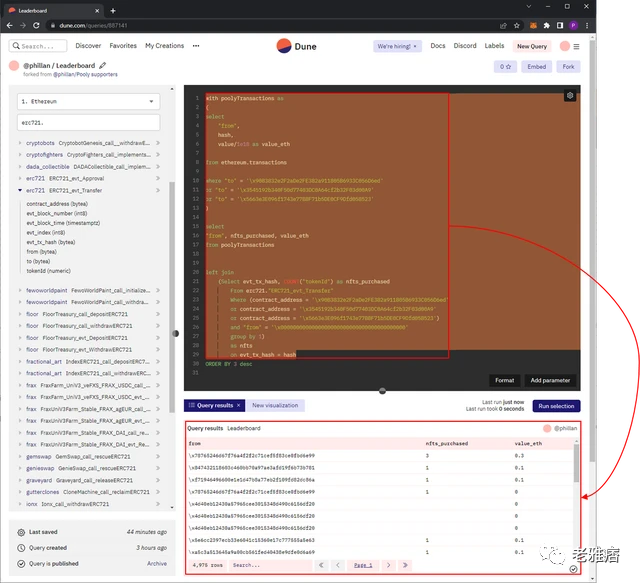Open My Creations
Screen dimensions: 640x583
(x=164, y=46)
